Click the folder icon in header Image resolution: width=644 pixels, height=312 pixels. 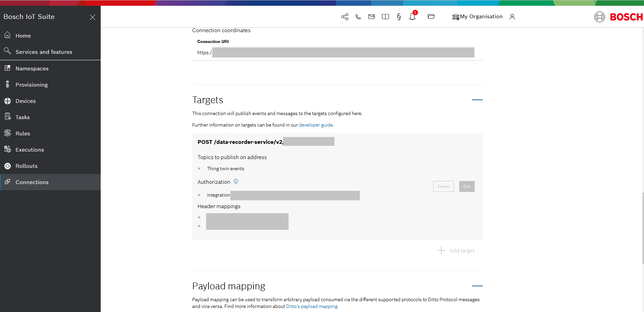click(x=431, y=16)
